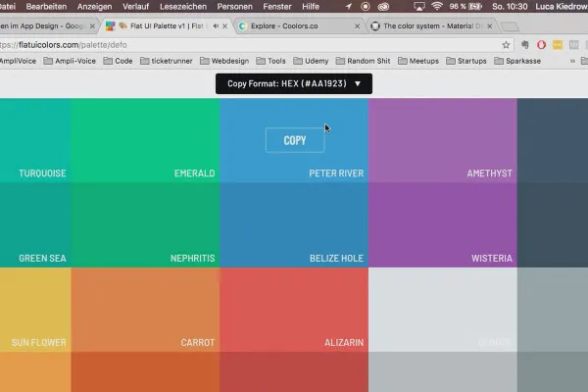Close the Material color system tab

click(489, 25)
